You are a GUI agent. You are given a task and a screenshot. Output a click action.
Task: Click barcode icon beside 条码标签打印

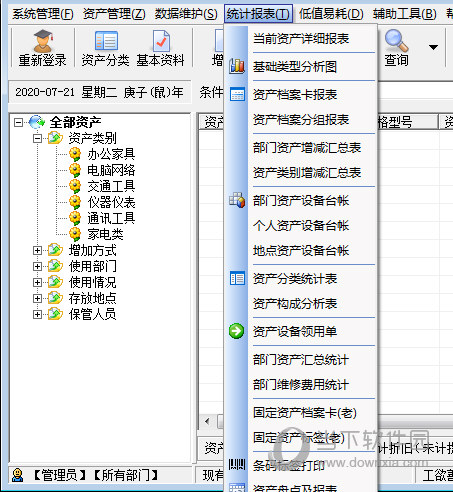point(237,464)
